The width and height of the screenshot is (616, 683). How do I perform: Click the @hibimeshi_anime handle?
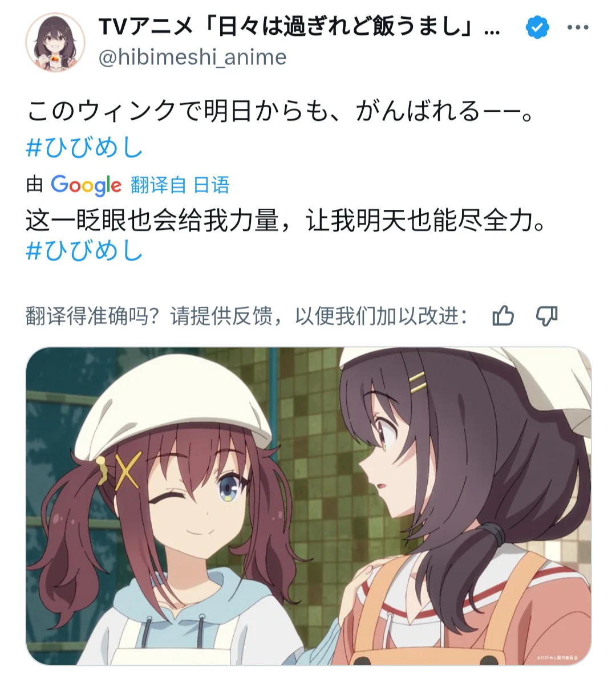[x=192, y=57]
